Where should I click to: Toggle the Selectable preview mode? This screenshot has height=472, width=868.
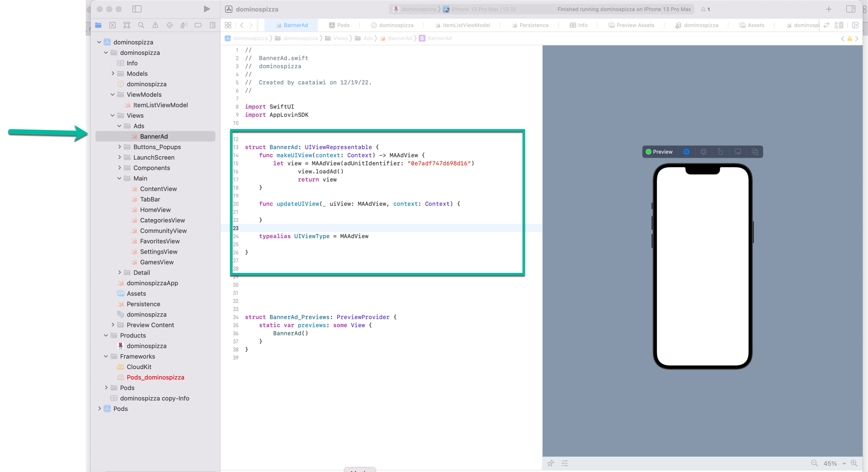point(704,151)
